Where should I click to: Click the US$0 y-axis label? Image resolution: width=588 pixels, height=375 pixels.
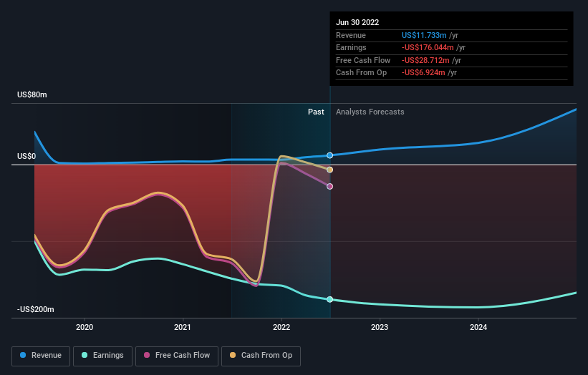coord(26,156)
